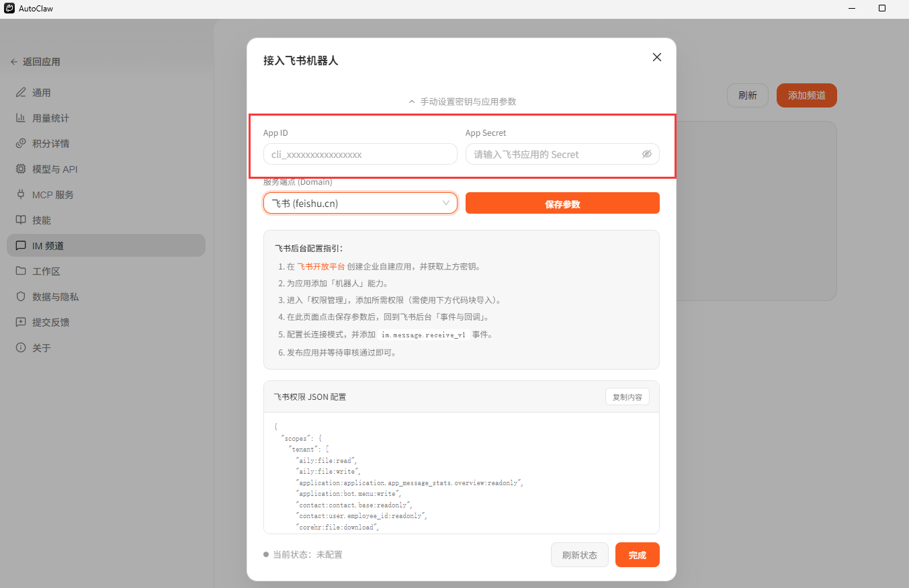Click the 模型与 API chip icon

pyautogui.click(x=21, y=169)
